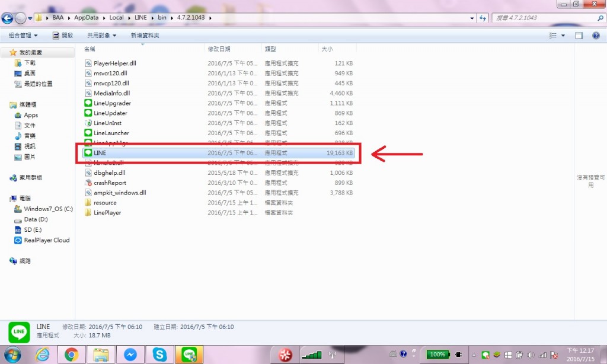
Task: Open SD (E:) drive
Action: tap(33, 229)
